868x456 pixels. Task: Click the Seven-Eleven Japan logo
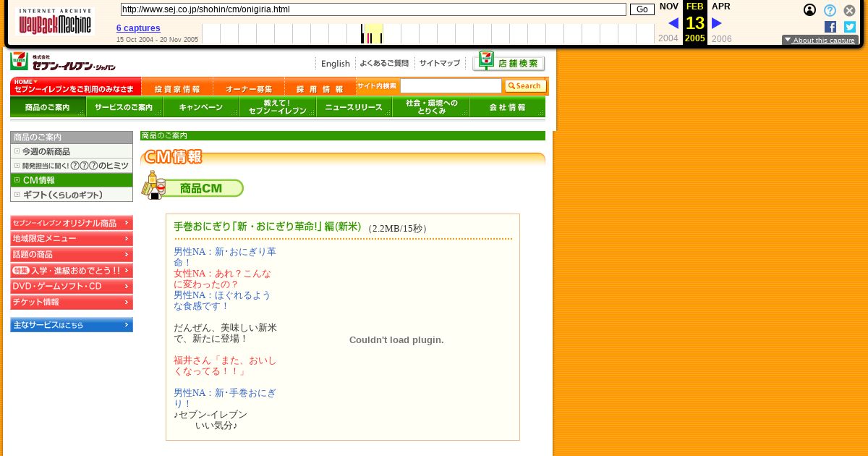pyautogui.click(x=63, y=62)
